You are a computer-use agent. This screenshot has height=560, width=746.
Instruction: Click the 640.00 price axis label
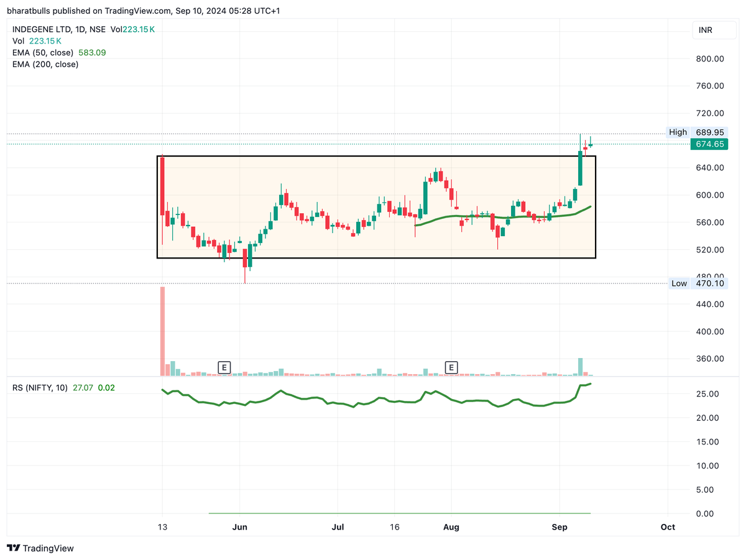[711, 168]
